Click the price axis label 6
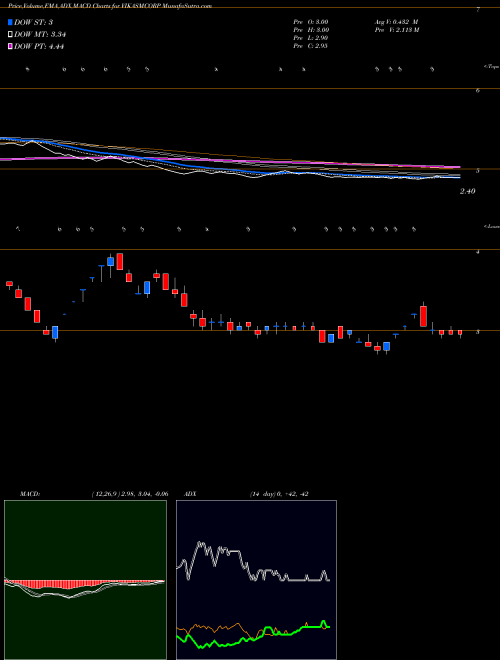 click(478, 90)
